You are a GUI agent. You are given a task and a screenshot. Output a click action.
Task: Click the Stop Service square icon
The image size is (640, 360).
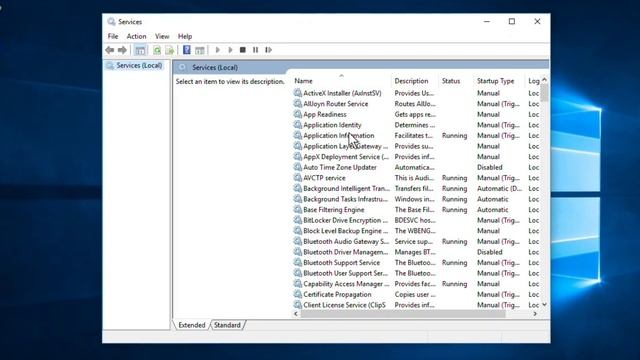click(x=243, y=50)
